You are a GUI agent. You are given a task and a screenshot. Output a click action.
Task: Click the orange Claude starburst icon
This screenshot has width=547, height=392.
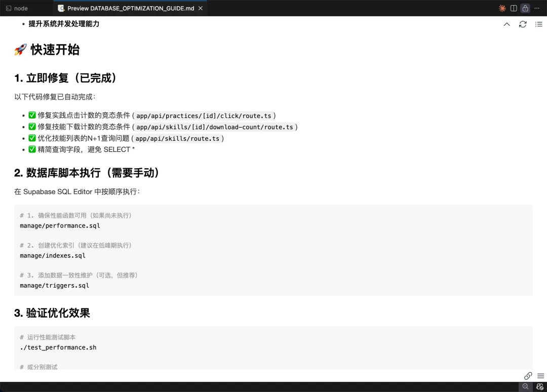(x=502, y=8)
